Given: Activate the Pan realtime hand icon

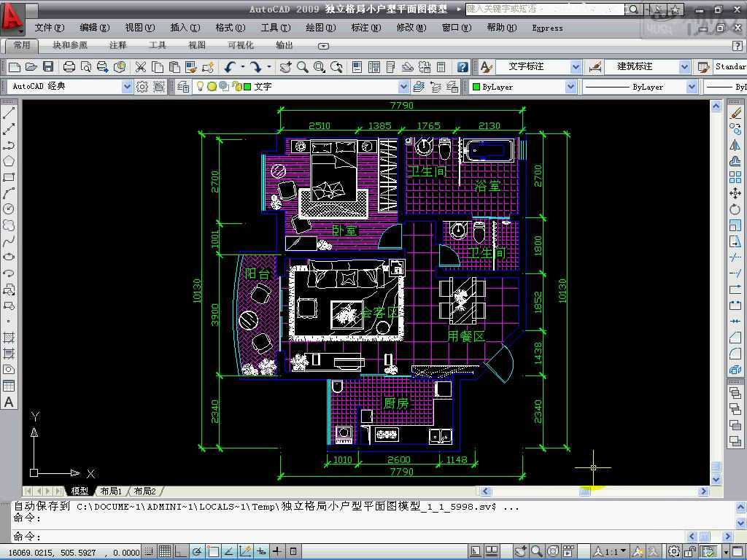Looking at the screenshot, I should (286, 67).
